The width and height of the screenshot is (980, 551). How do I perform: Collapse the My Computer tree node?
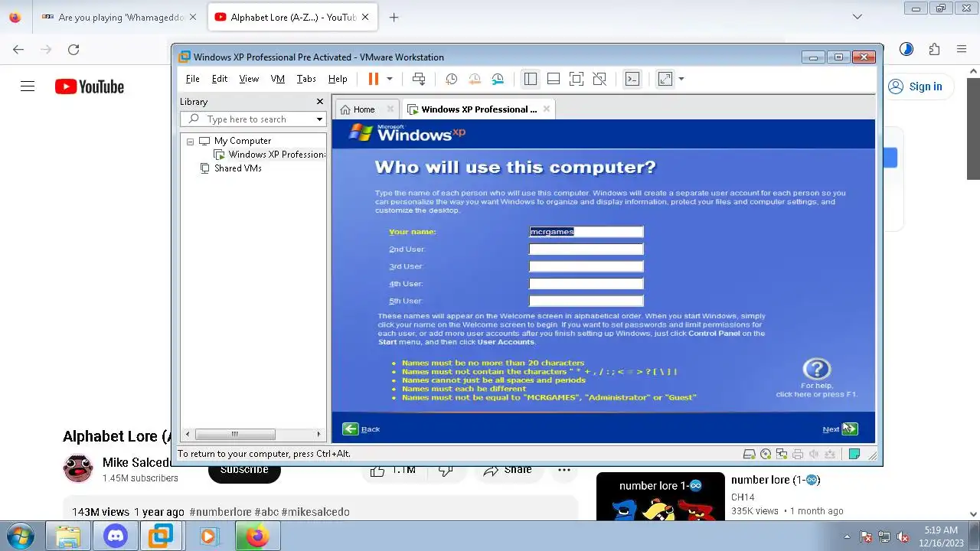click(190, 141)
